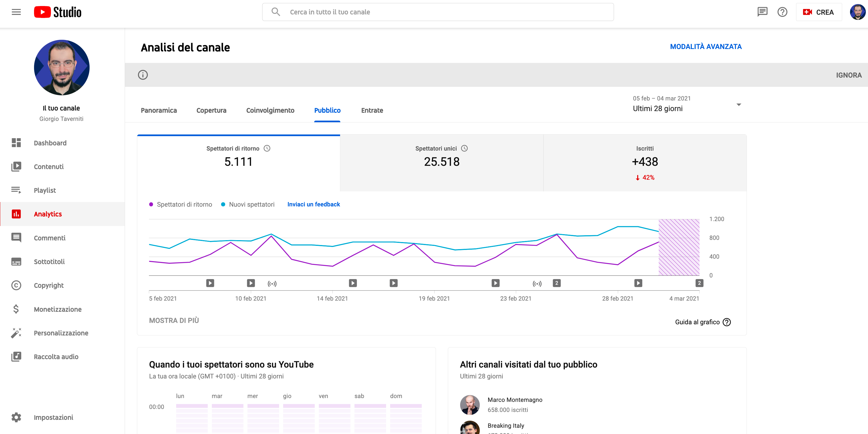Open Raccolta audio sidebar icon
Viewport: 868px width, 434px height.
pos(16,356)
